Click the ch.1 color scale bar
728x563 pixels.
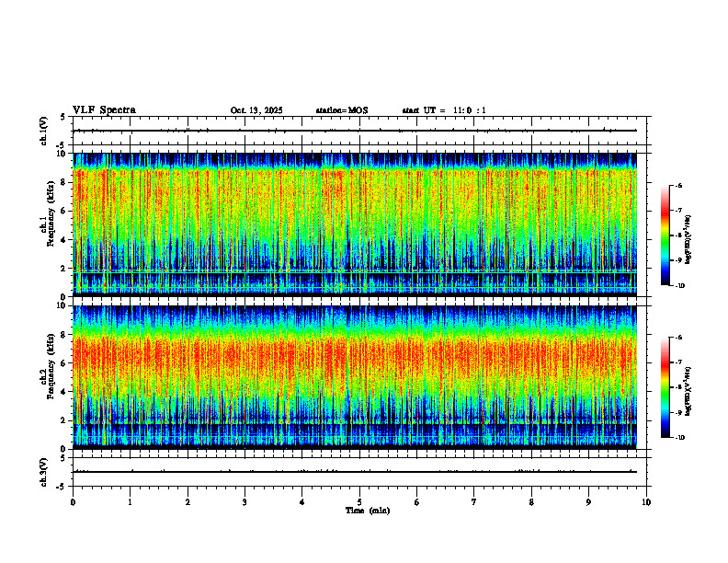tap(665, 236)
